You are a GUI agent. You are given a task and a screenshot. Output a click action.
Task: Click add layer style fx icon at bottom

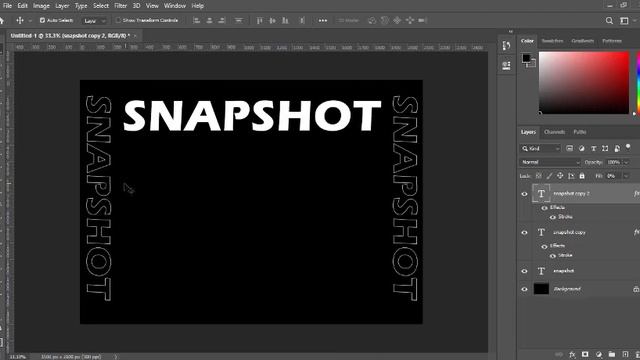tap(572, 354)
